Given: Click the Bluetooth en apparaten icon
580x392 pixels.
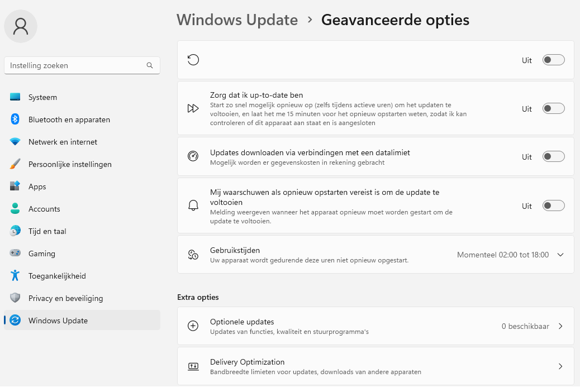Looking at the screenshot, I should (15, 119).
